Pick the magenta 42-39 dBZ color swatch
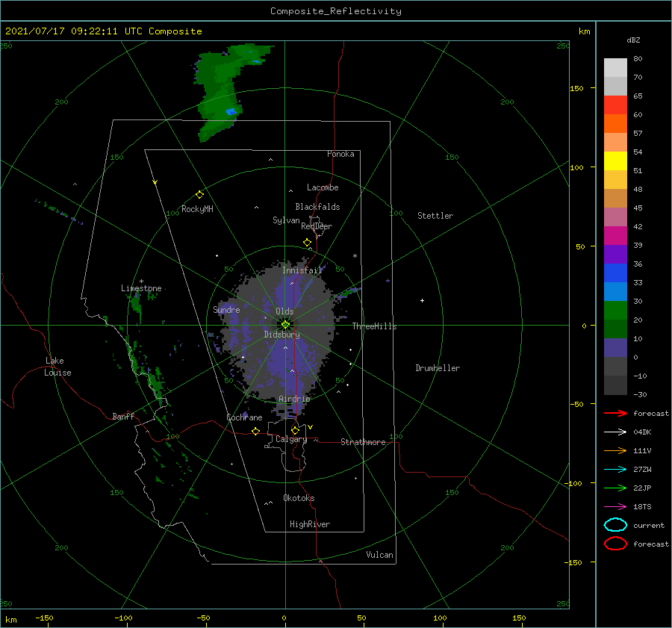This screenshot has height=628, width=672. [x=615, y=236]
